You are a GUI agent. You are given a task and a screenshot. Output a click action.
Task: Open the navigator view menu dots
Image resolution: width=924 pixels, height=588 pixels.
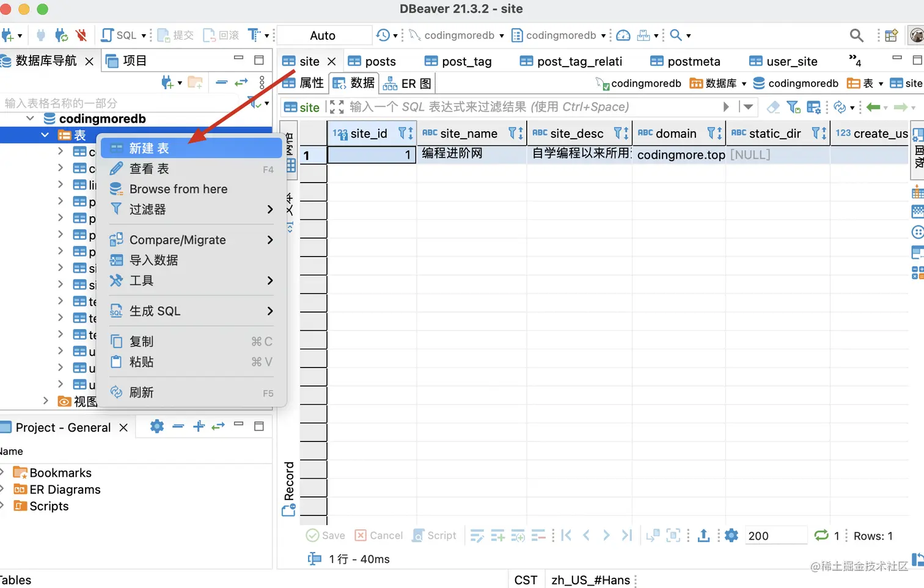coord(262,82)
